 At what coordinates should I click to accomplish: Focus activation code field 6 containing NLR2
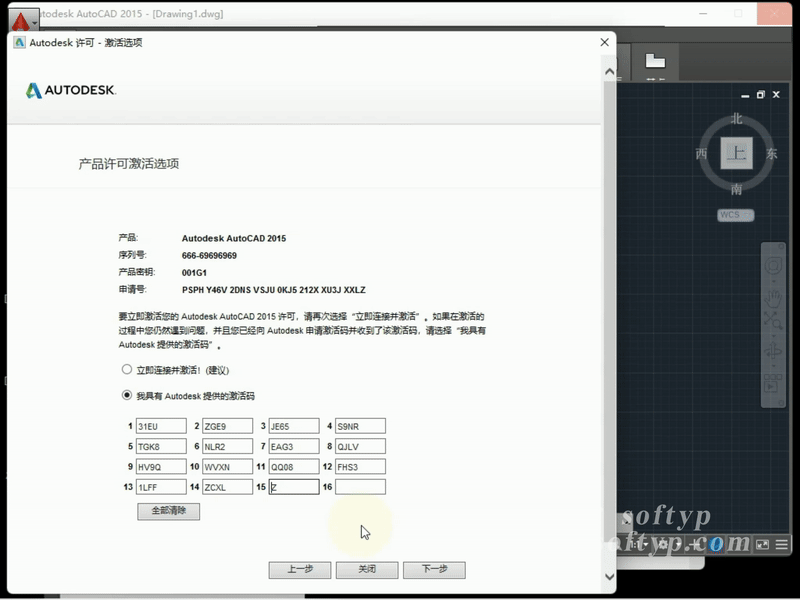point(228,446)
